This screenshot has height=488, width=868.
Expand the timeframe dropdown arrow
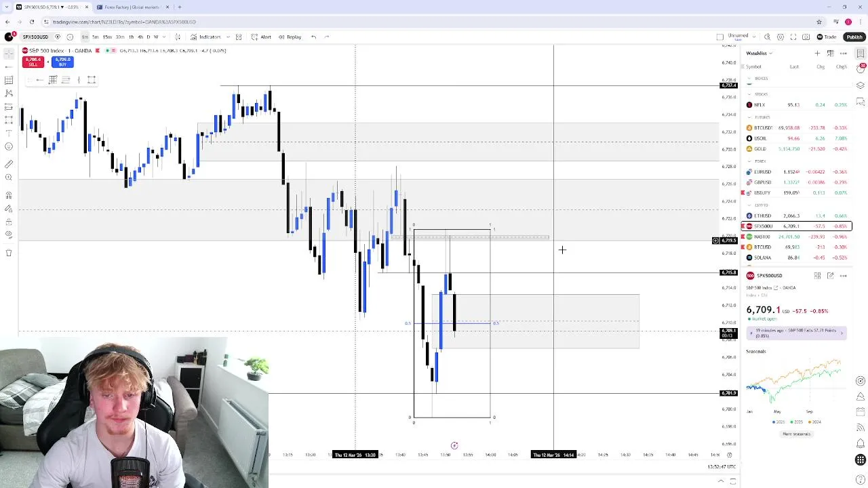(163, 37)
